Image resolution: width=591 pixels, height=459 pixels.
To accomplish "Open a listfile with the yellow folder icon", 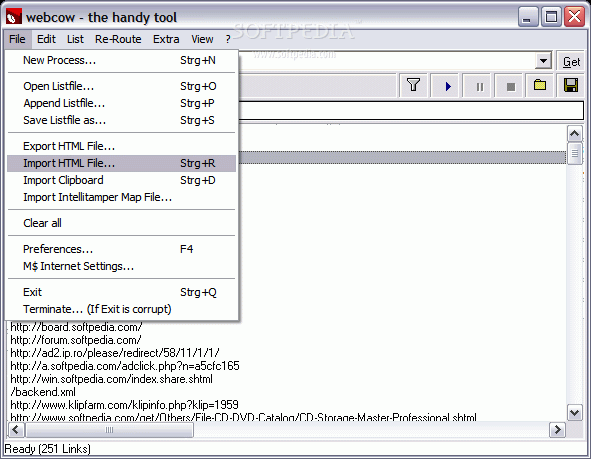I will (x=540, y=86).
